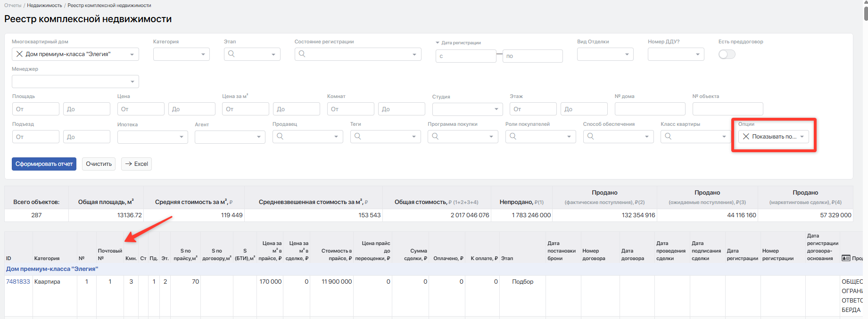Viewport: 868px width, 319px height.
Task: Click the Цена 'От' input
Action: coord(141,109)
